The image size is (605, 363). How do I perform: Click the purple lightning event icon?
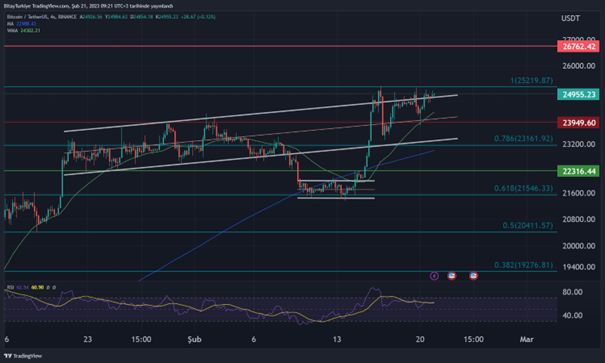click(x=434, y=276)
